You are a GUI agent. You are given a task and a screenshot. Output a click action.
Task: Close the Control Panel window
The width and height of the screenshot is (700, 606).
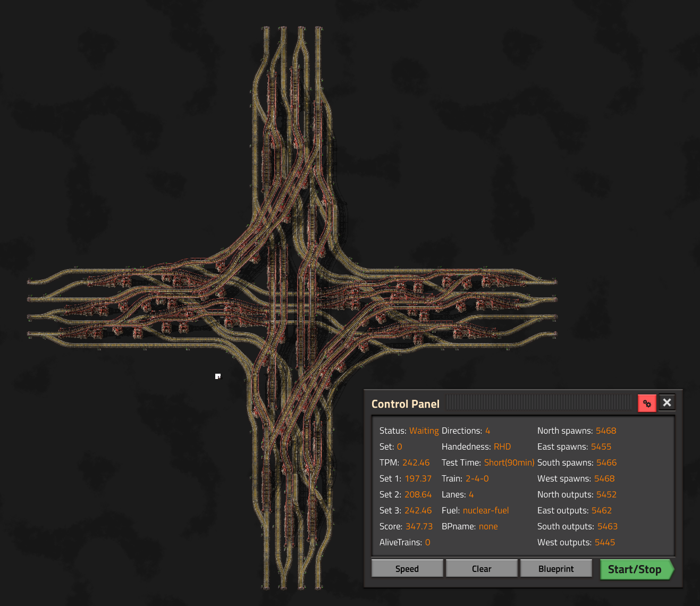click(x=667, y=403)
